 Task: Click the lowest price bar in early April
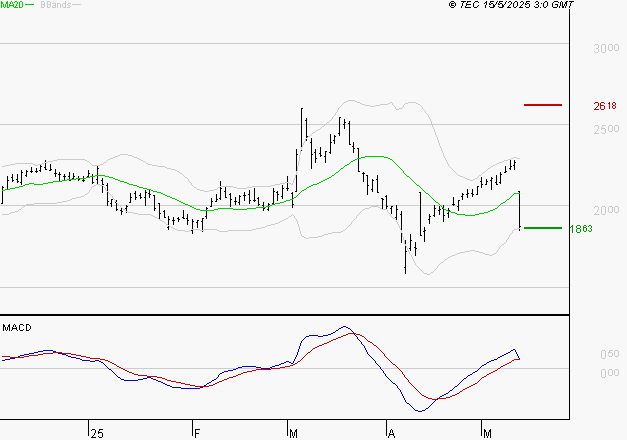405,256
